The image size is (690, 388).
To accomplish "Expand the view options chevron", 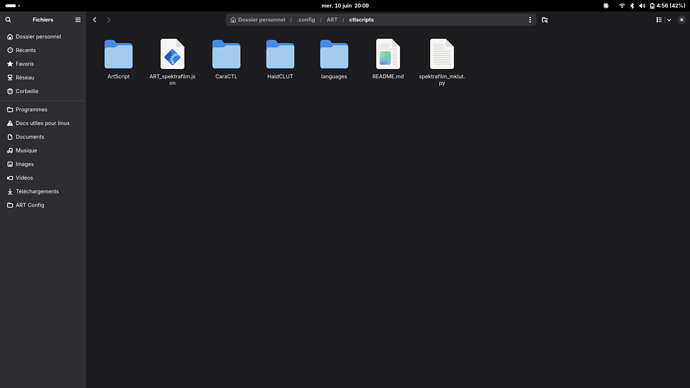I will click(x=669, y=20).
